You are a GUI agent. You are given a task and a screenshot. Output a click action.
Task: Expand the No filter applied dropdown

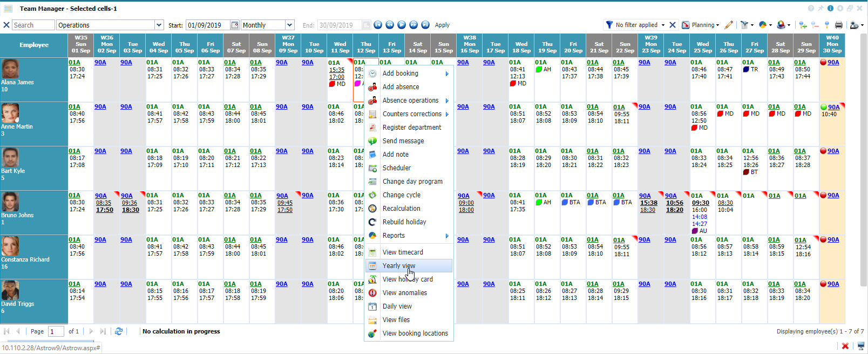(x=663, y=25)
